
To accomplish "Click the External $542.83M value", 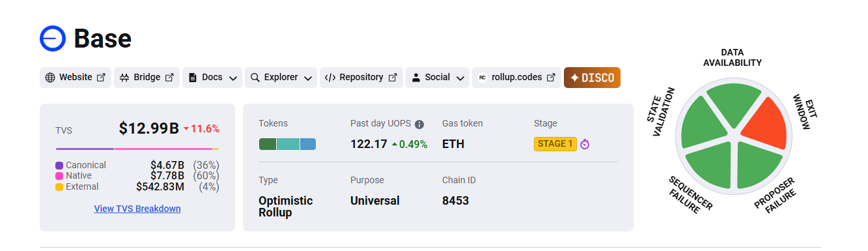I will (160, 186).
